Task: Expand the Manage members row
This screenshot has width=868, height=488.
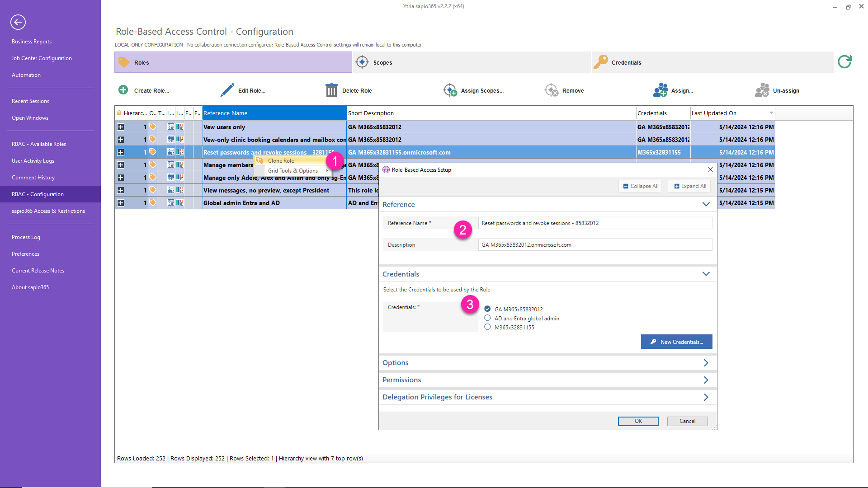Action: pos(121,165)
